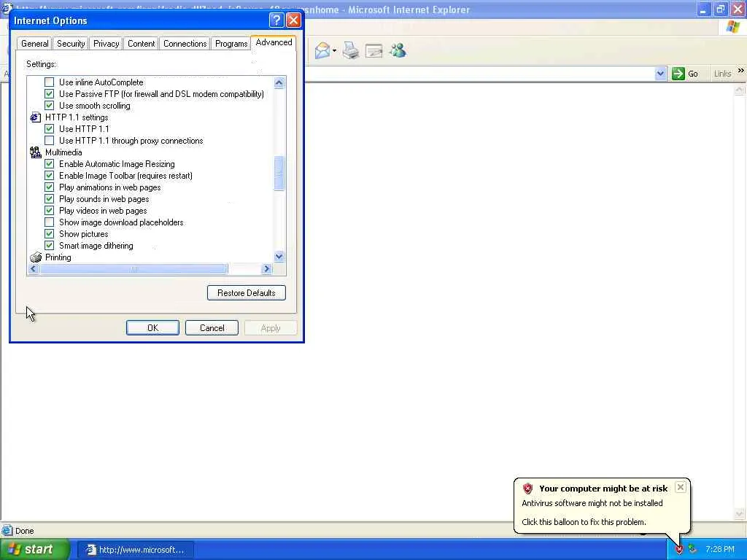Uncheck Use HTTP 1.1 checkbox
The image size is (747, 560).
coord(49,128)
